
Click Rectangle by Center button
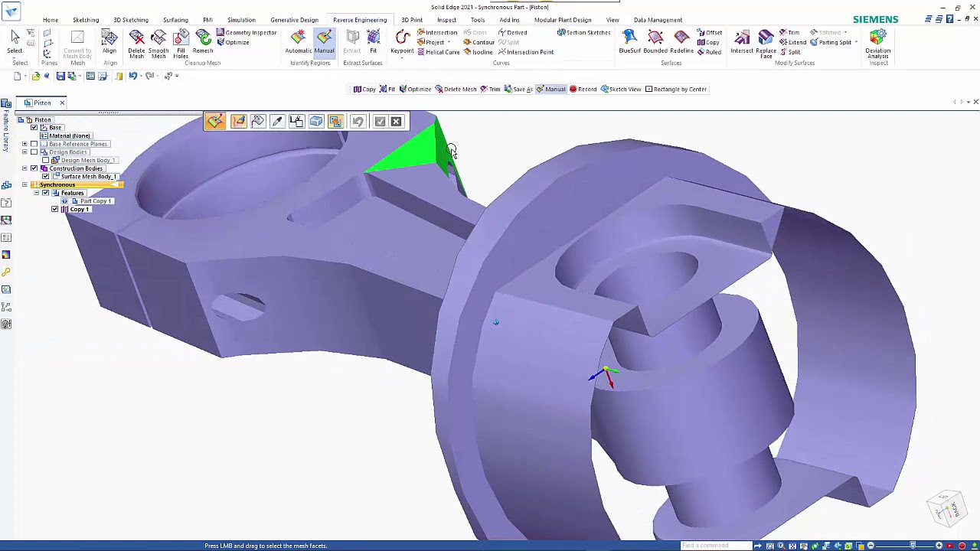pyautogui.click(x=676, y=90)
